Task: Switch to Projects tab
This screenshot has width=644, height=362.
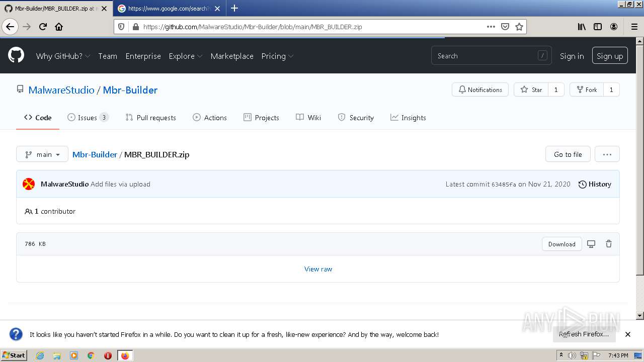Action: coord(261,118)
